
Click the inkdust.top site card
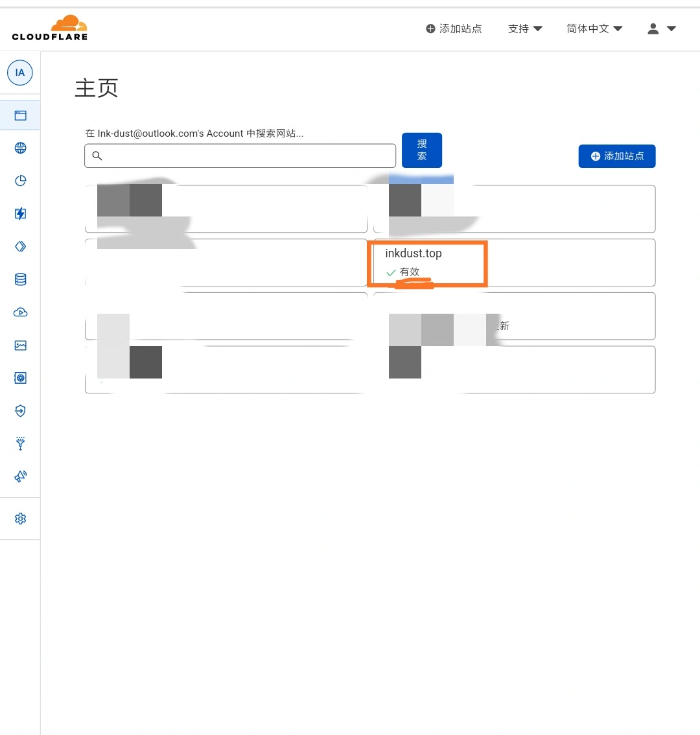[x=428, y=262]
